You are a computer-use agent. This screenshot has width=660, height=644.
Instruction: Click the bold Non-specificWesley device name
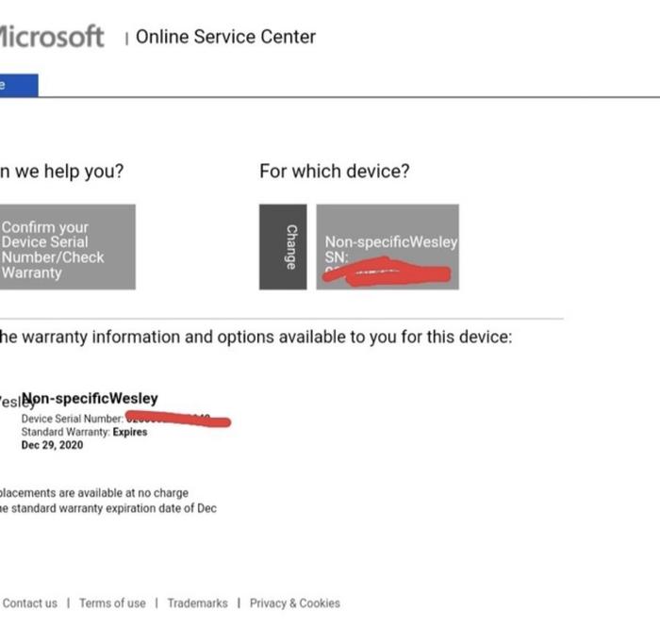click(x=91, y=399)
